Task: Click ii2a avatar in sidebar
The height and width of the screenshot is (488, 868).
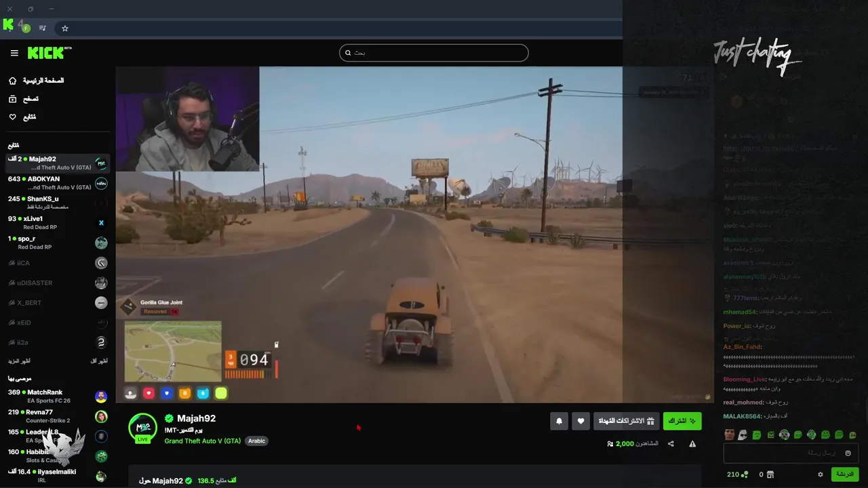Action: click(101, 342)
